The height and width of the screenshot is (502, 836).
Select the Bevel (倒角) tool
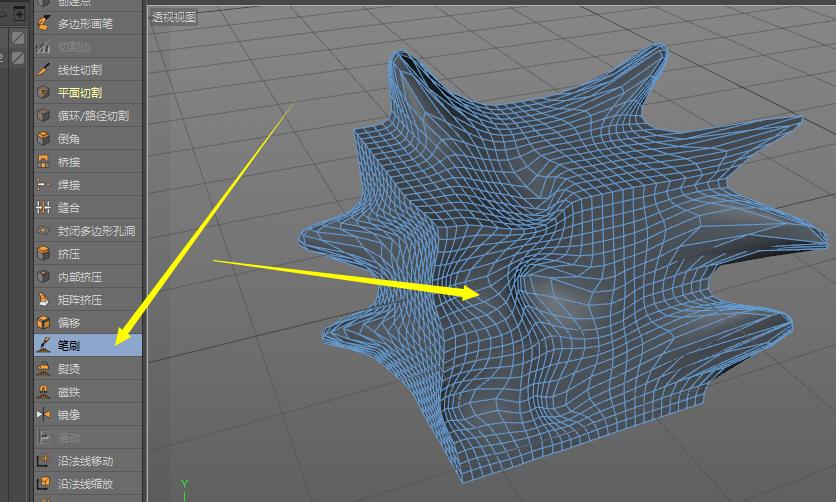[68, 139]
